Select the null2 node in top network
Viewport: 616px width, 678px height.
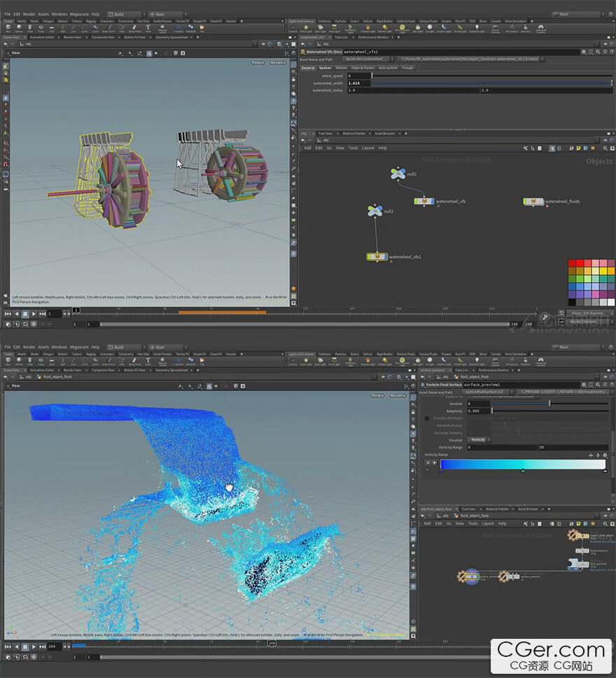click(x=374, y=211)
